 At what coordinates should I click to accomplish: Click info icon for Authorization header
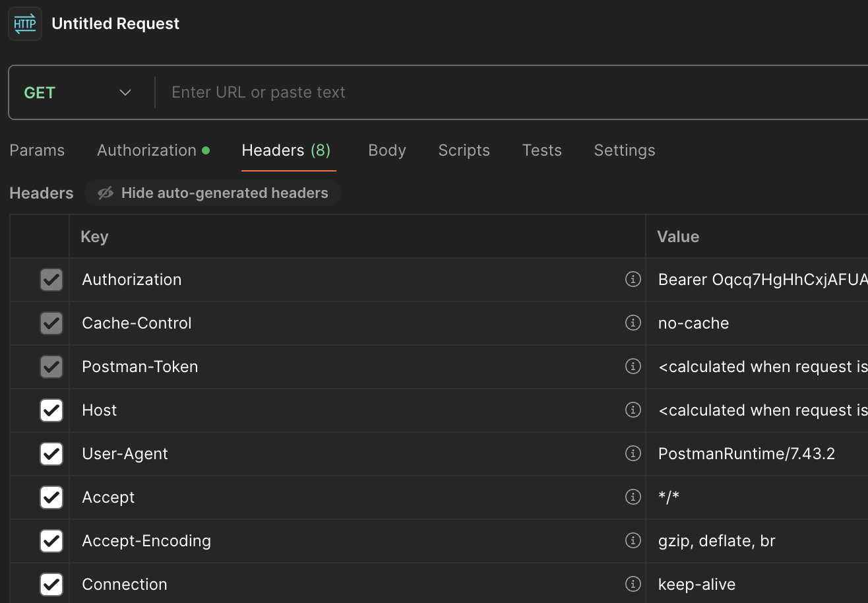[633, 280]
